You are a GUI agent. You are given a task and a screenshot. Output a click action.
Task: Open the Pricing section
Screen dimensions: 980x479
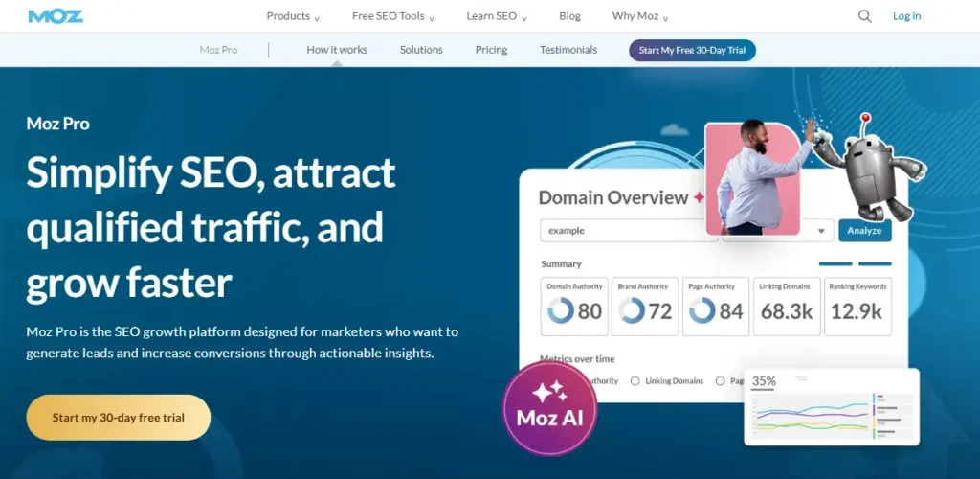pyautogui.click(x=491, y=50)
